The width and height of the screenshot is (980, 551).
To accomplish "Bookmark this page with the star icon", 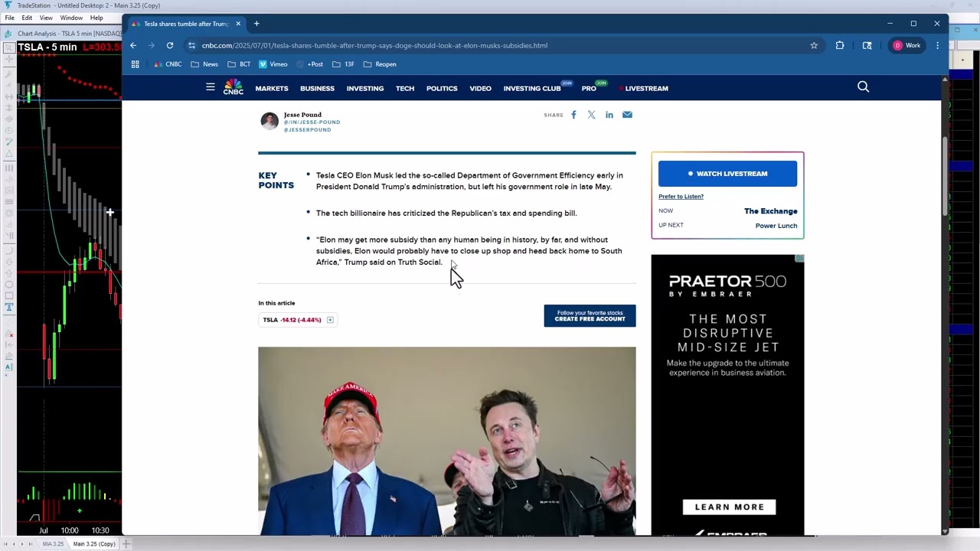I will coord(814,45).
